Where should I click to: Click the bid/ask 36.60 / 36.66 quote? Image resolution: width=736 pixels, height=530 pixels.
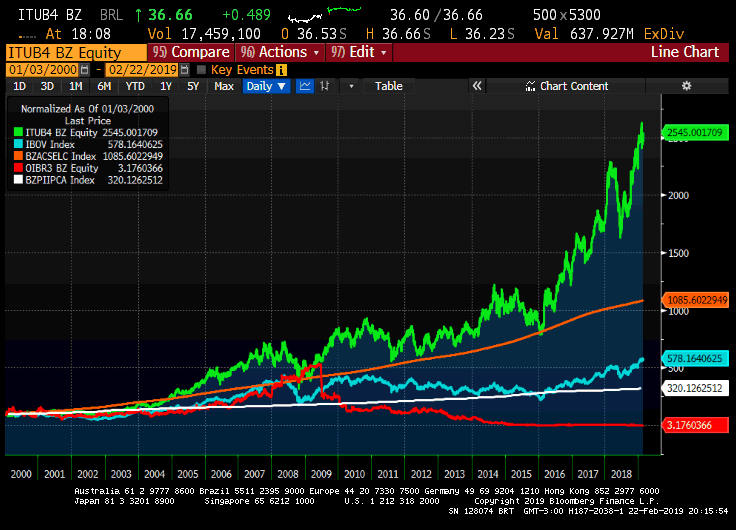coord(436,15)
